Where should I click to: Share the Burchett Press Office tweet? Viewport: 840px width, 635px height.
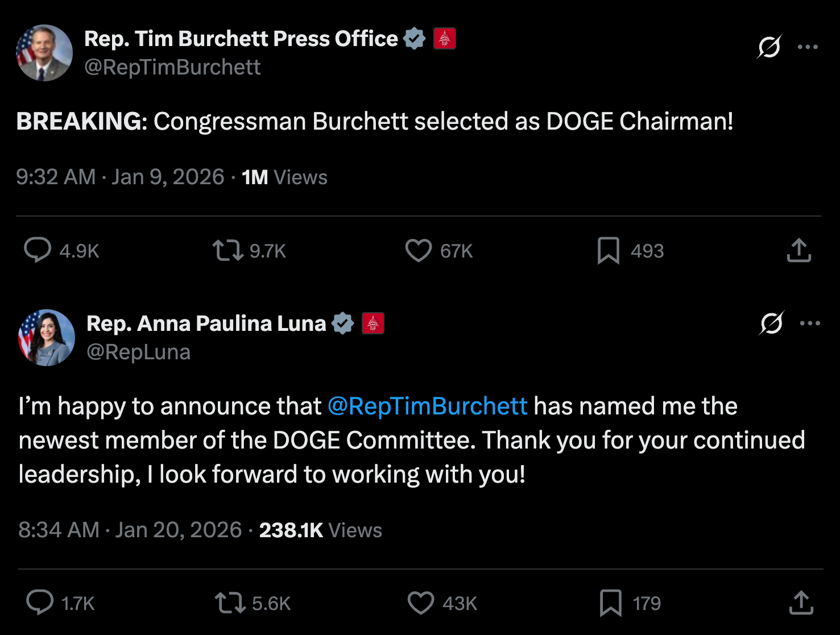pyautogui.click(x=798, y=251)
